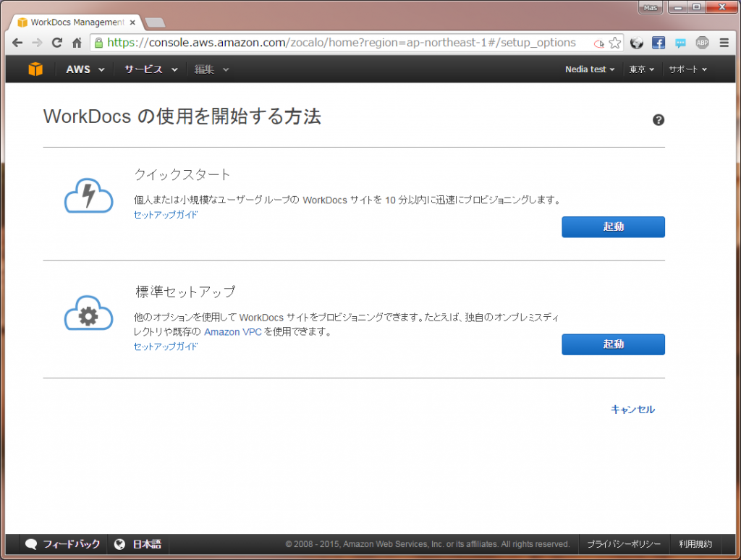Follow the Amazon VPC link

coord(232,332)
